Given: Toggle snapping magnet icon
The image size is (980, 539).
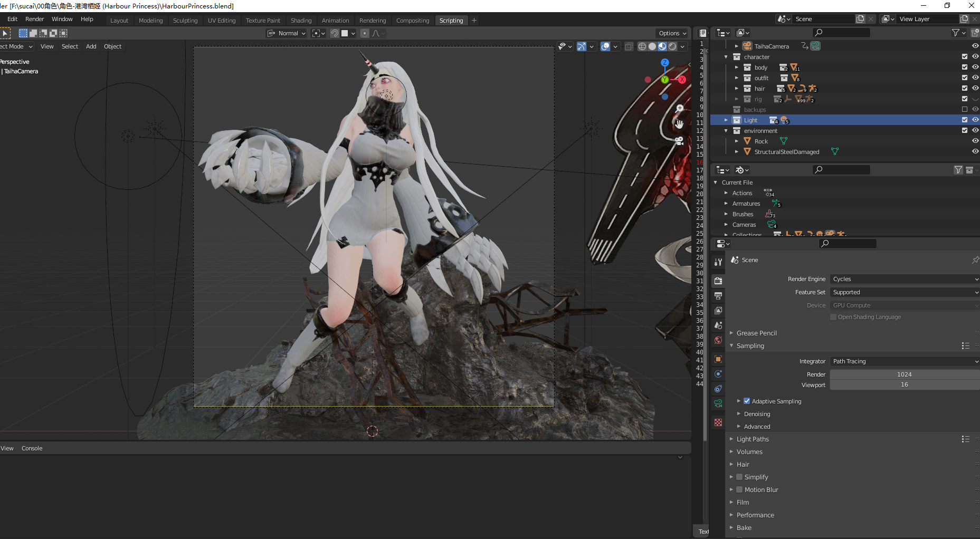Looking at the screenshot, I should coord(335,33).
